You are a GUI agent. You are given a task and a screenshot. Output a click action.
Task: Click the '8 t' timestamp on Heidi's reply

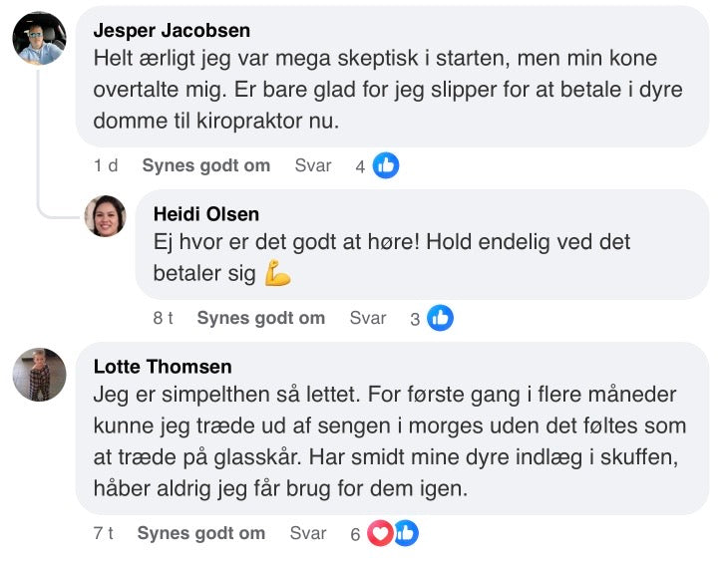pos(163,318)
